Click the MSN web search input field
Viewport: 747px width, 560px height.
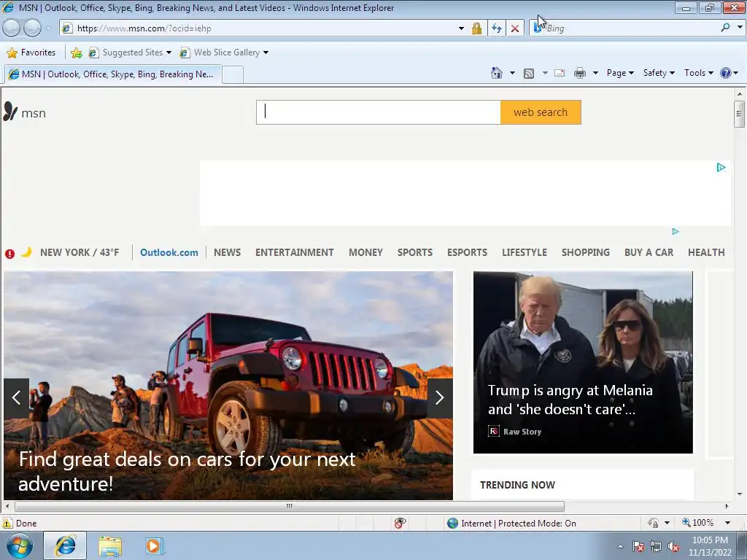(x=379, y=112)
